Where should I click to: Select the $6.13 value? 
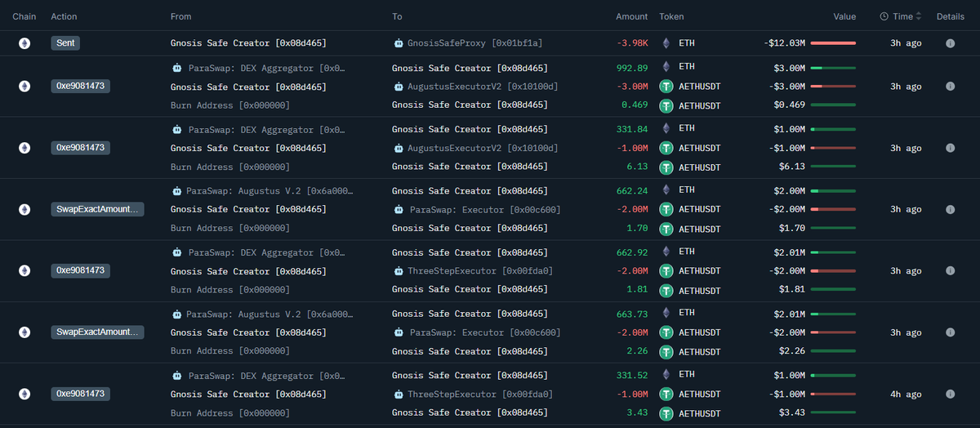tap(792, 167)
